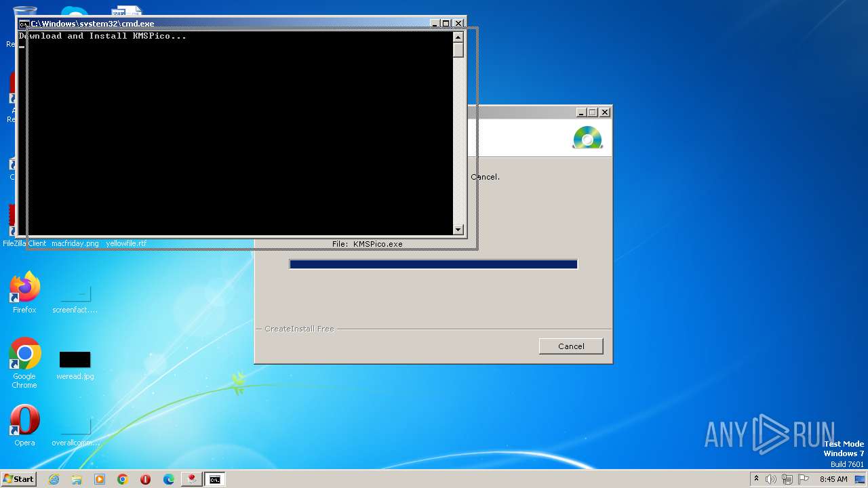Open the volume speaker tray icon
868x488 pixels.
point(771,479)
